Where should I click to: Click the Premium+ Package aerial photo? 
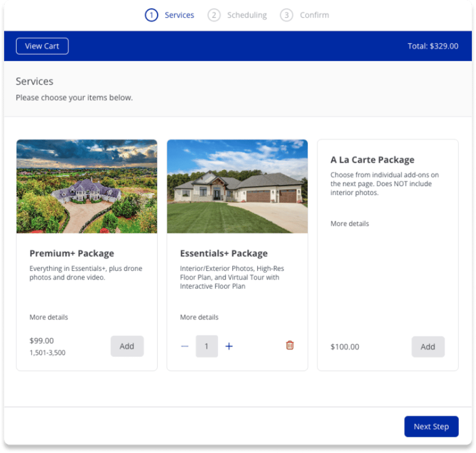coord(86,186)
